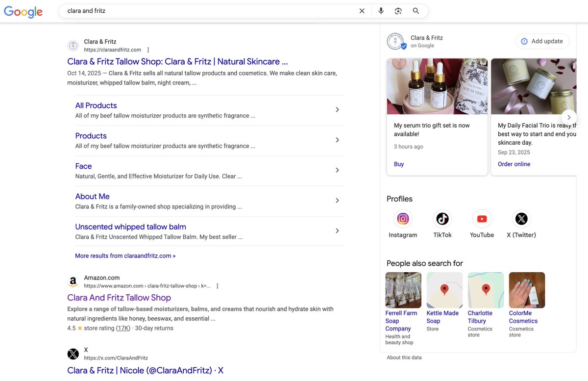Click the search magnifying glass icon

[x=416, y=10]
